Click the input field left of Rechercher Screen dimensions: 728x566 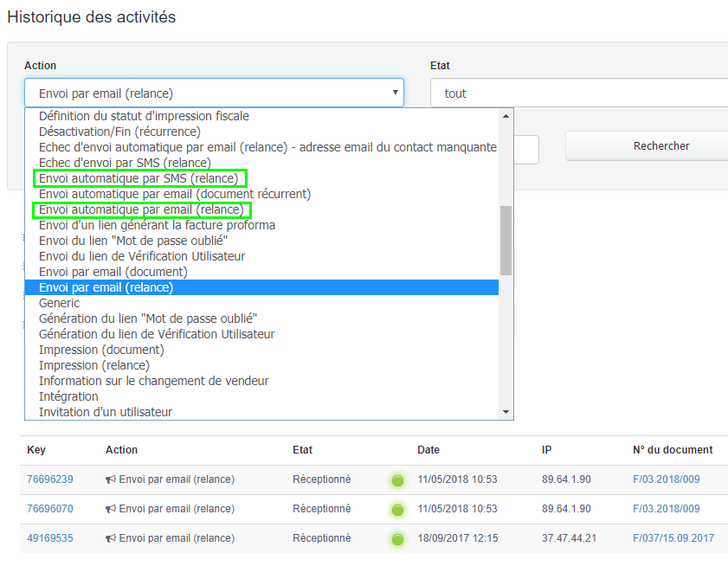coord(526,150)
